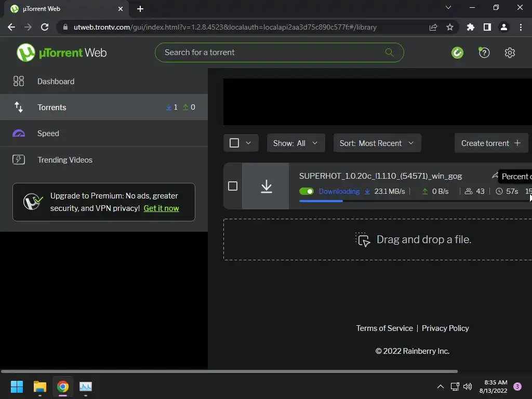Click the search magnifier icon

(x=389, y=52)
